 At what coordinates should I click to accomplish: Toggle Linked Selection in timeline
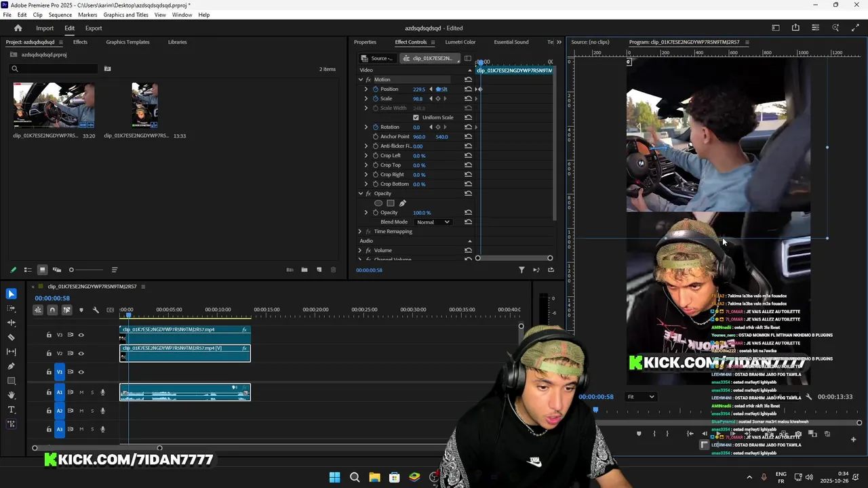66,310
